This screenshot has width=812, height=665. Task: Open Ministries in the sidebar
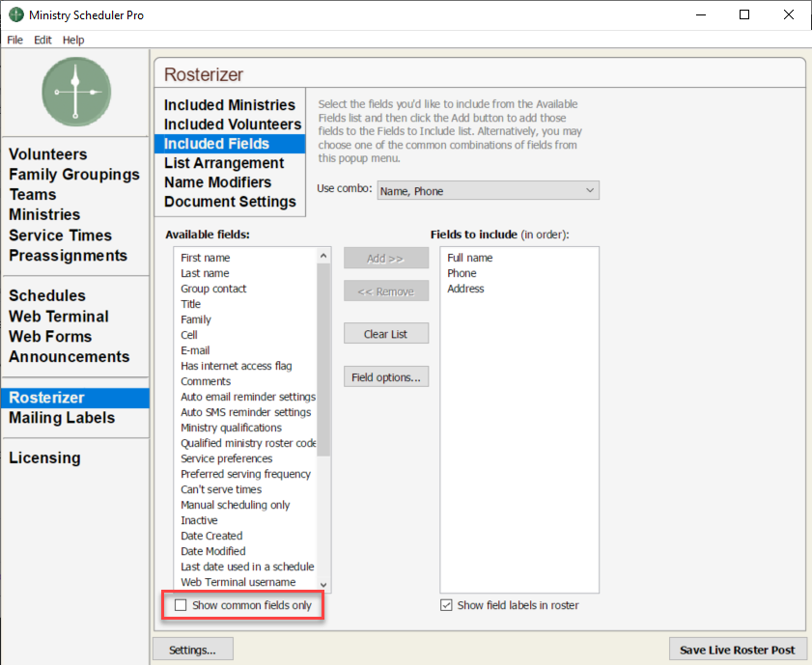coord(44,215)
